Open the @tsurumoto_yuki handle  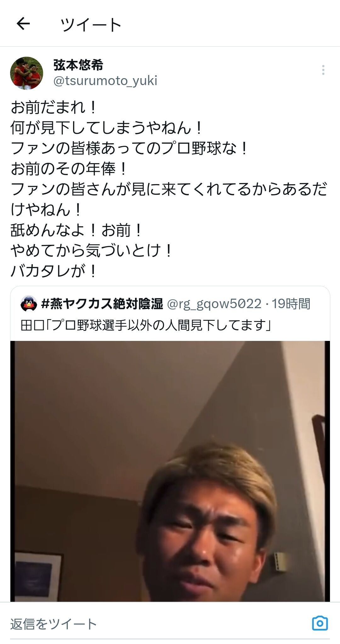coord(105,81)
